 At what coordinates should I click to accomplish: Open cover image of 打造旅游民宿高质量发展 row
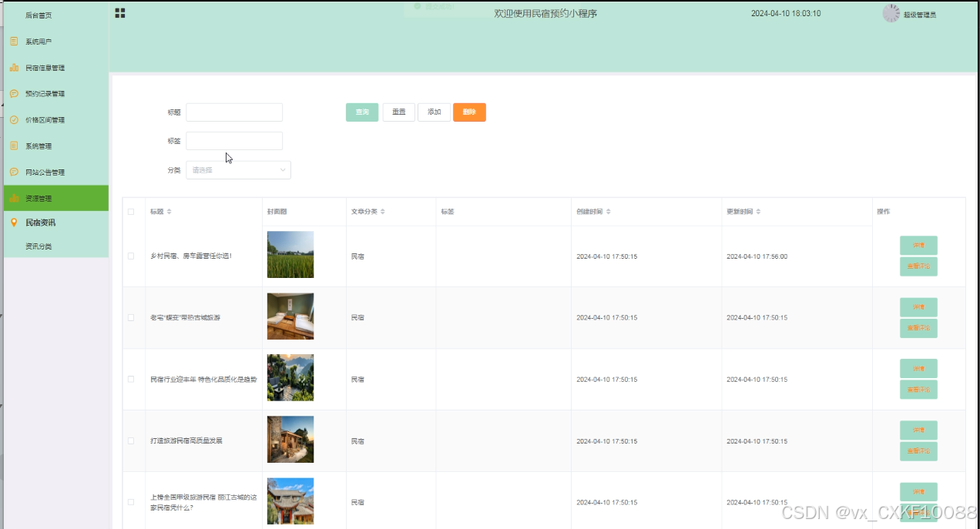tap(290, 440)
